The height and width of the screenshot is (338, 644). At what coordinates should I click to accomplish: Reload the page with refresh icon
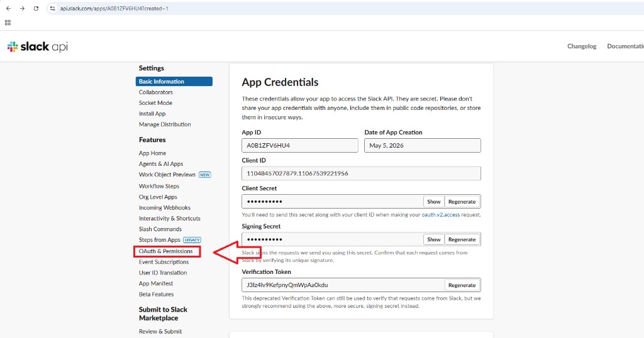36,8
